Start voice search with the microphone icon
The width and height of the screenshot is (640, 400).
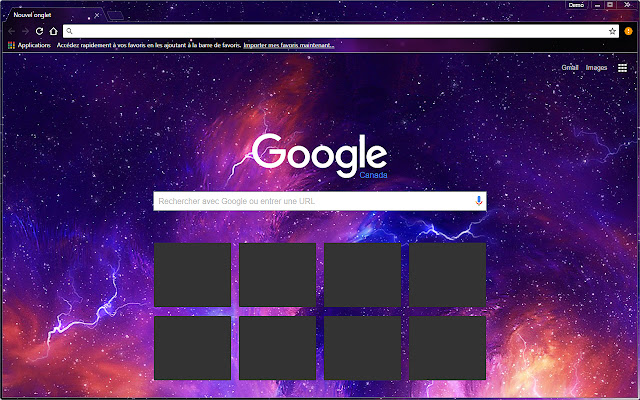pyautogui.click(x=479, y=201)
